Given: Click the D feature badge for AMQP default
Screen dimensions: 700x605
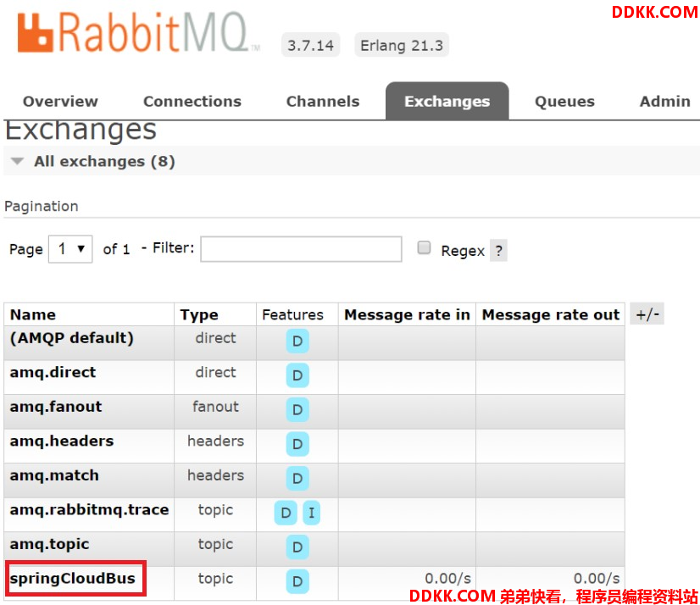Looking at the screenshot, I should click(x=297, y=341).
